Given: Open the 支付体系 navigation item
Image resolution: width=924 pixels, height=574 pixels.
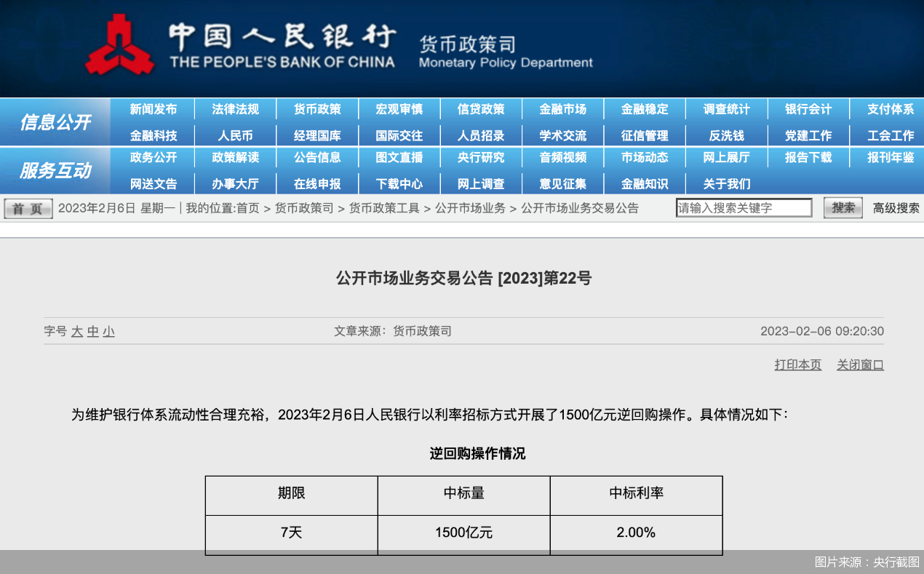Looking at the screenshot, I should point(890,109).
